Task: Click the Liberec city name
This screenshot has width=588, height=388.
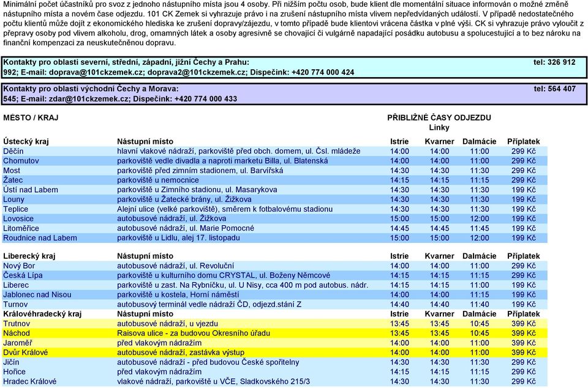Action: coord(16,285)
